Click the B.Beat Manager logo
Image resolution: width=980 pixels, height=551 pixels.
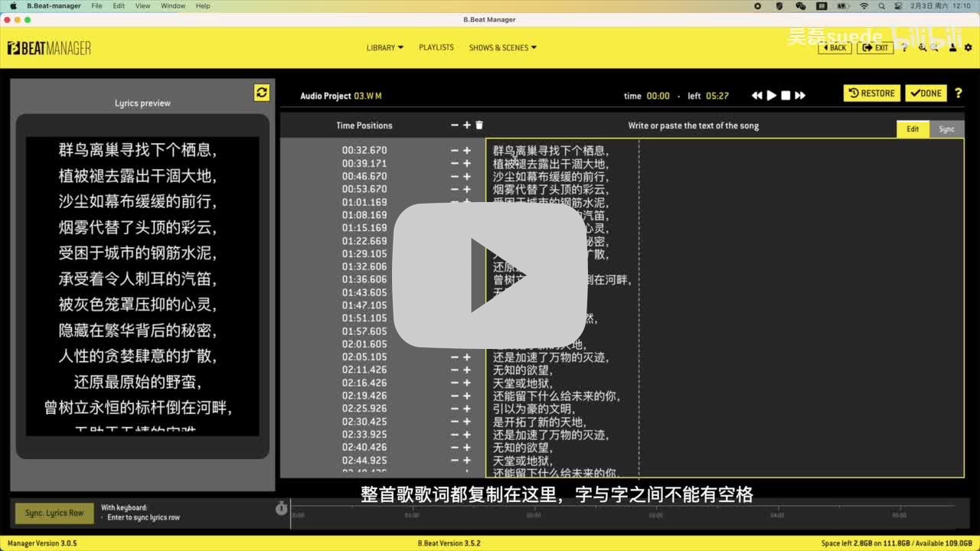click(49, 48)
